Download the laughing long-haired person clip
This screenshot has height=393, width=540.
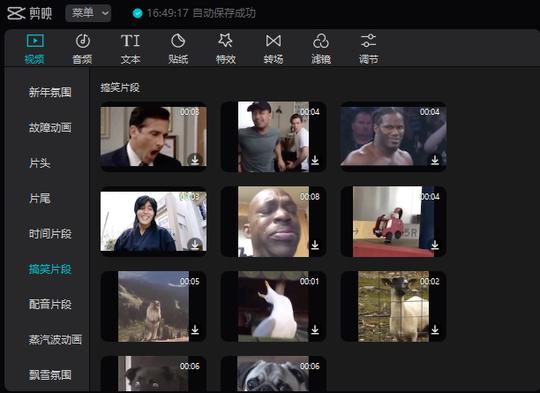[195, 245]
